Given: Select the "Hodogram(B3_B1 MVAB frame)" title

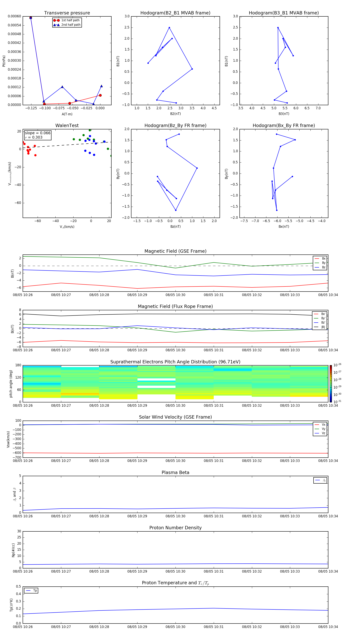Looking at the screenshot, I should (284, 13).
